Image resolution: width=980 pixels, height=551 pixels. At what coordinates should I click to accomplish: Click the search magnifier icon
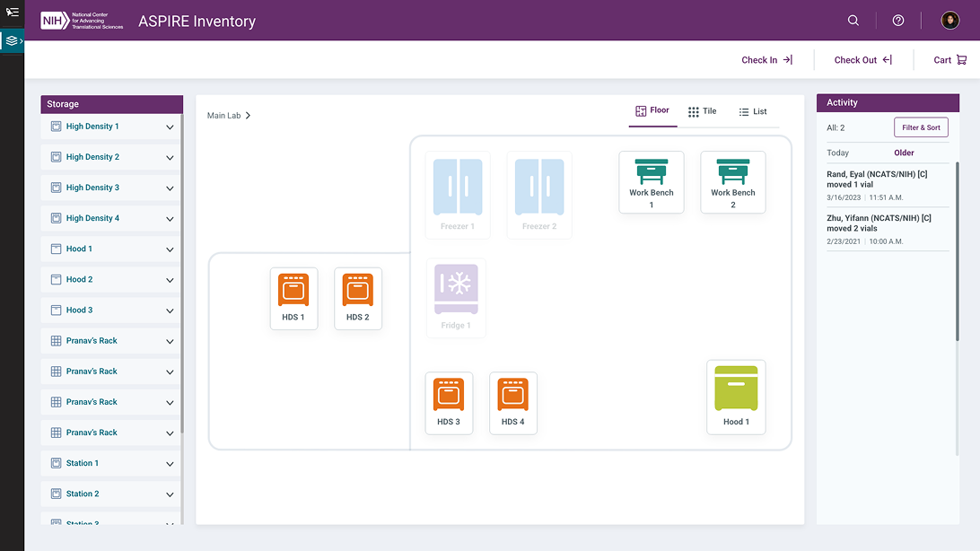coord(853,21)
